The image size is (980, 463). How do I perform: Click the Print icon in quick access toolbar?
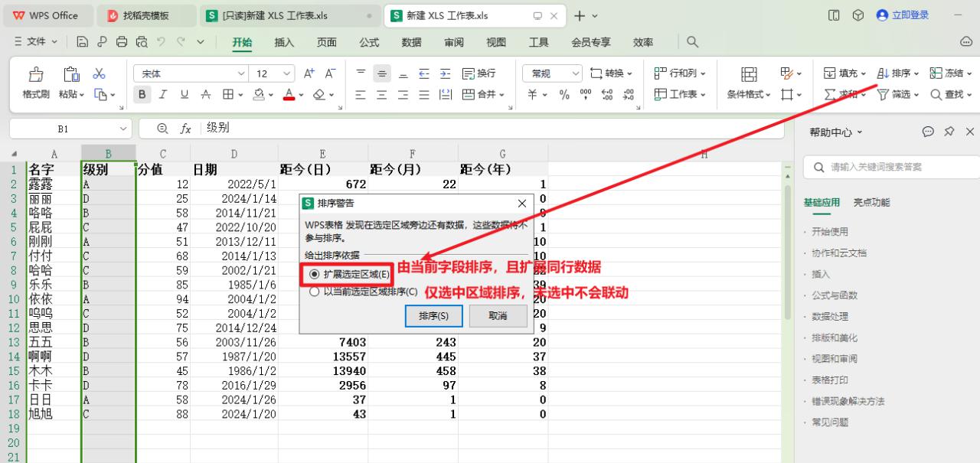122,42
